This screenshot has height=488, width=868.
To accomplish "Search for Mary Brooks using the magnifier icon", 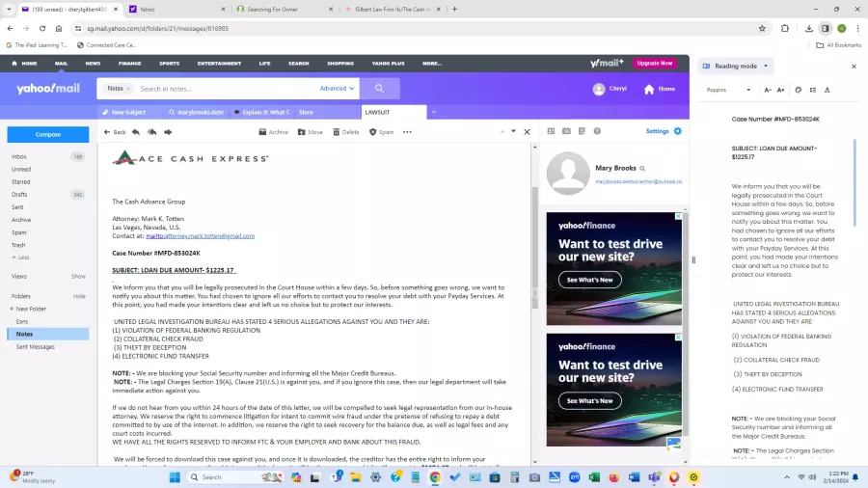I will 642,168.
